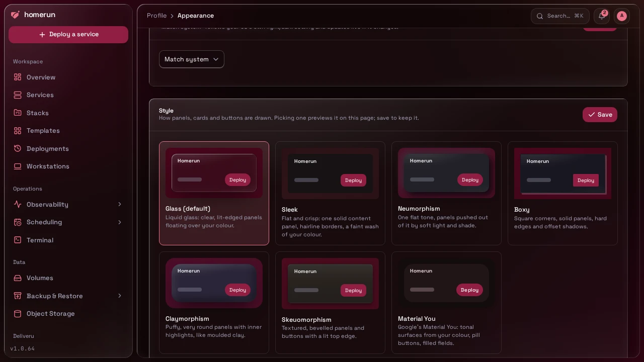This screenshot has width=644, height=362.
Task: Select the Skeuomorphism style card
Action: [330, 303]
